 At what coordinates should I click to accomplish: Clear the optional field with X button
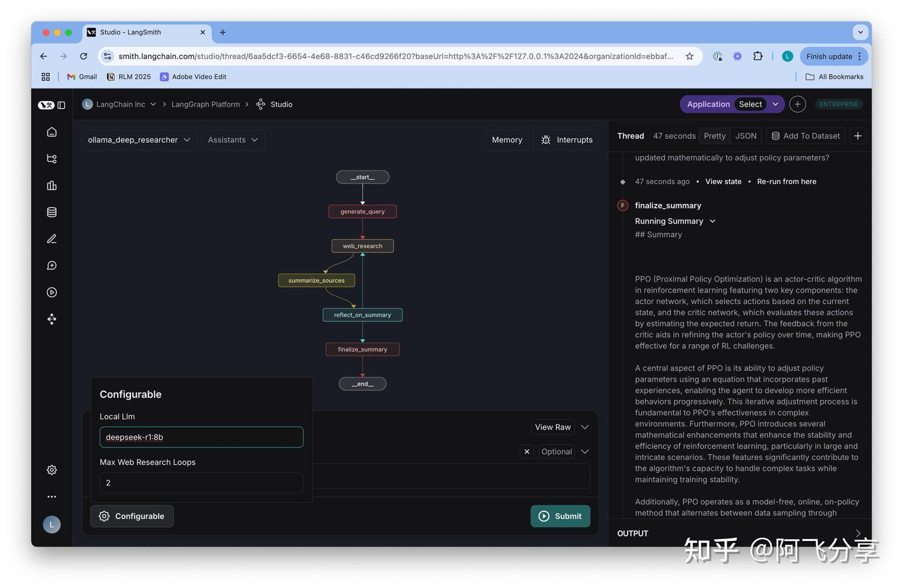pyautogui.click(x=527, y=451)
